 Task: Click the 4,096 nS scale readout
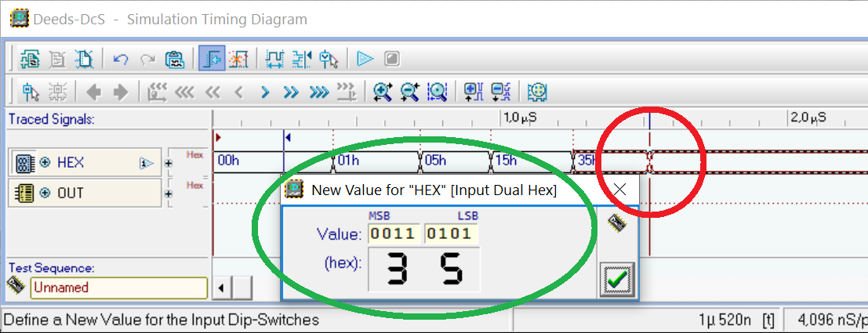(x=833, y=320)
